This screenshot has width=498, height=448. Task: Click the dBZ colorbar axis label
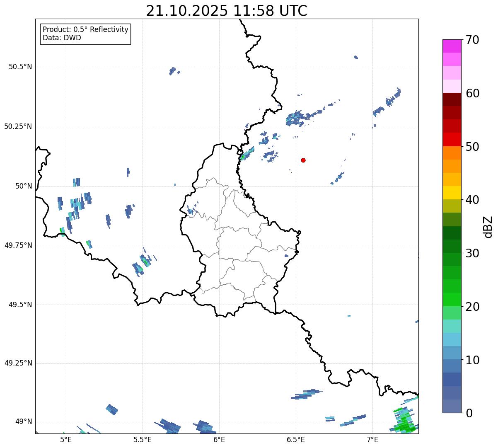click(x=488, y=227)
